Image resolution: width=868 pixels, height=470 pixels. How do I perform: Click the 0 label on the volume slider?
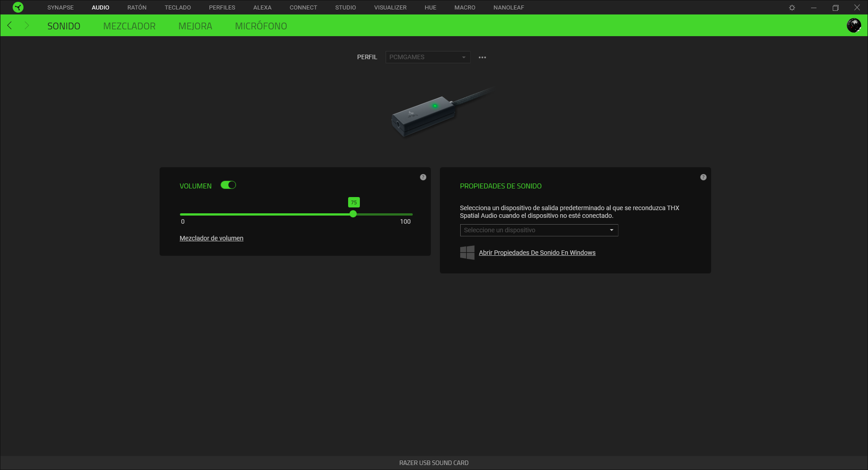pyautogui.click(x=183, y=221)
